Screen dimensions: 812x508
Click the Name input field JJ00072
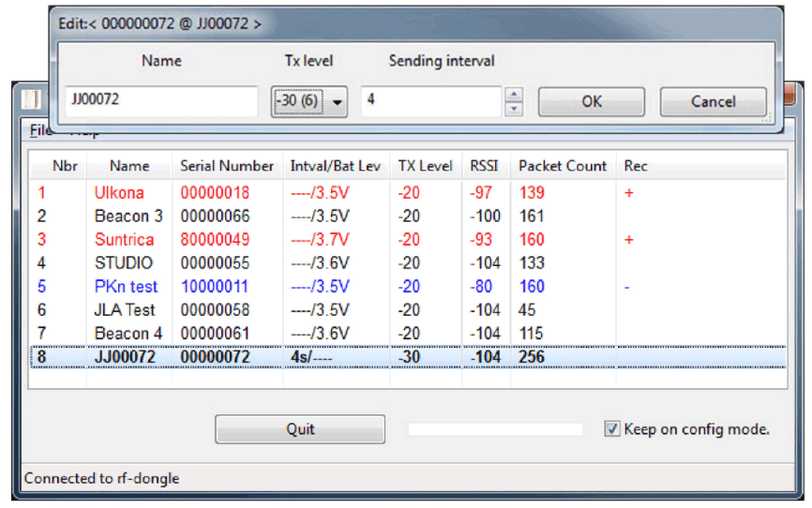click(161, 100)
